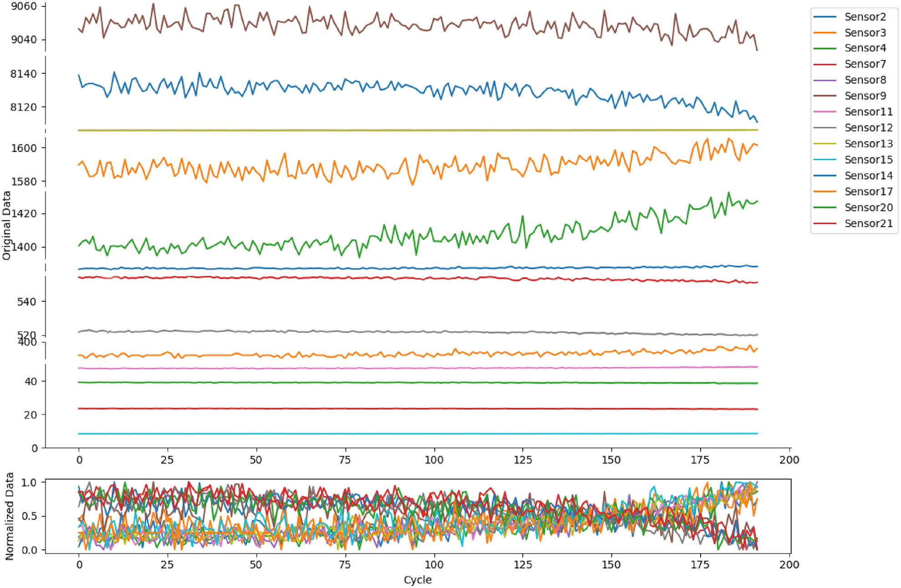Click the Normalized Data y-axis label

coord(10,516)
